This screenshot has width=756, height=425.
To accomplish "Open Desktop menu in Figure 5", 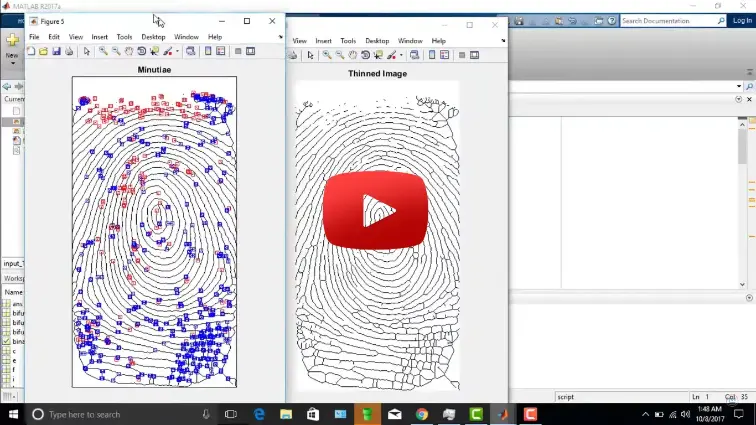I will click(153, 37).
